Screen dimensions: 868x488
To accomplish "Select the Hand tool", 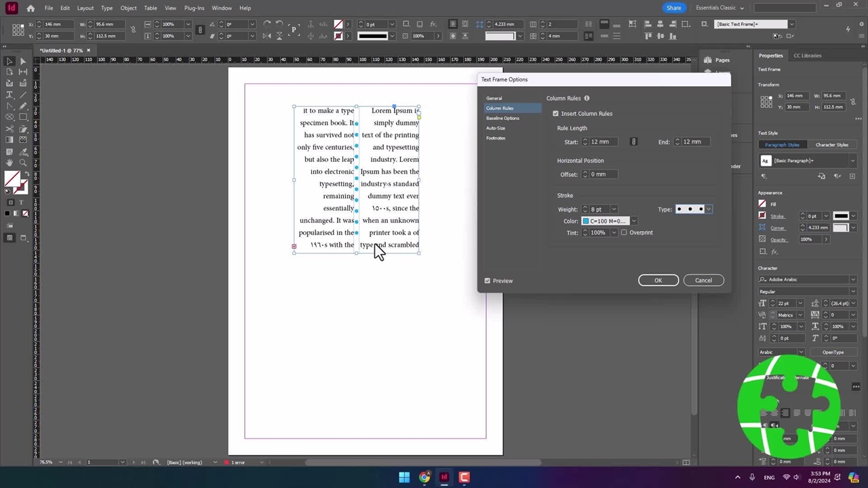I will coord(9,163).
